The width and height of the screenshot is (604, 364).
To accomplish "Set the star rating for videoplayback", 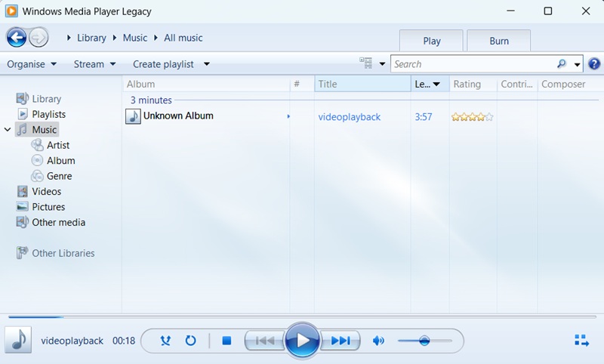I will point(473,117).
